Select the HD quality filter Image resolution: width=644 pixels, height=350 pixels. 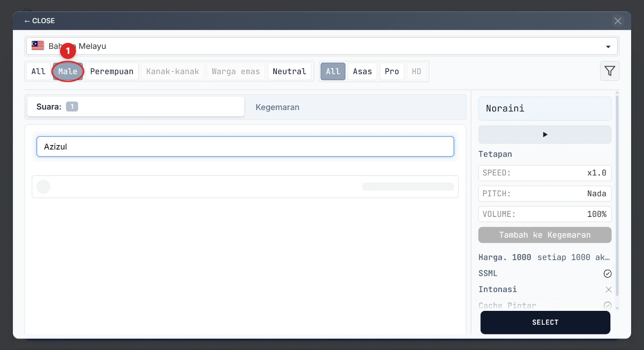tap(416, 71)
